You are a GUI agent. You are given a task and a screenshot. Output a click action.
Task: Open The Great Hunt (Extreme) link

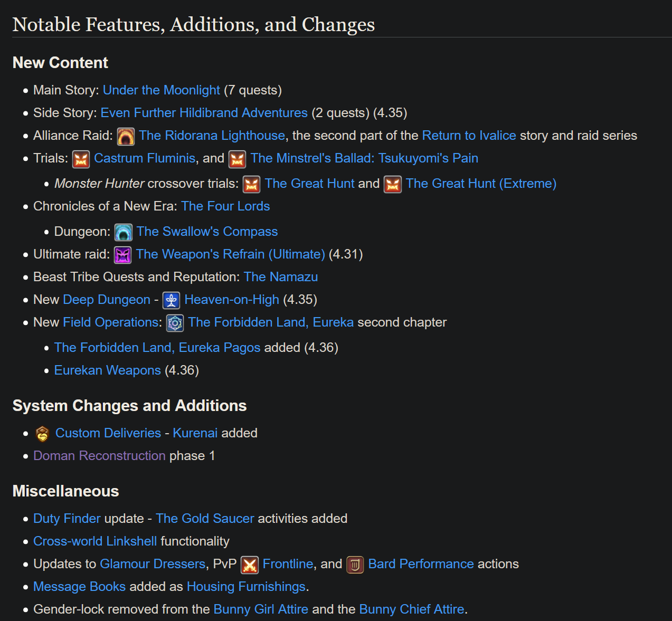[481, 184]
